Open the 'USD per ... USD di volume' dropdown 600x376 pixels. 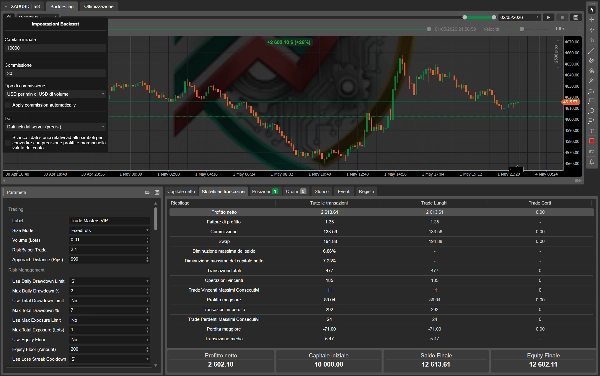coord(55,94)
